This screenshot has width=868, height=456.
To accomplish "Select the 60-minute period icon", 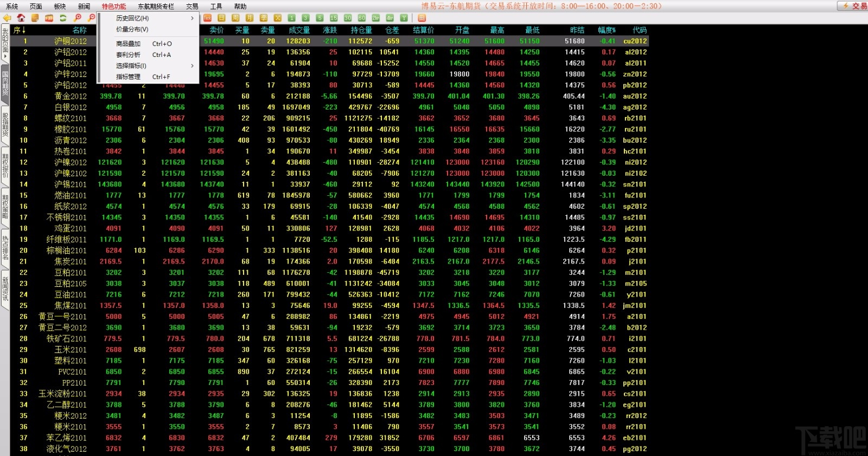I will click(362, 18).
